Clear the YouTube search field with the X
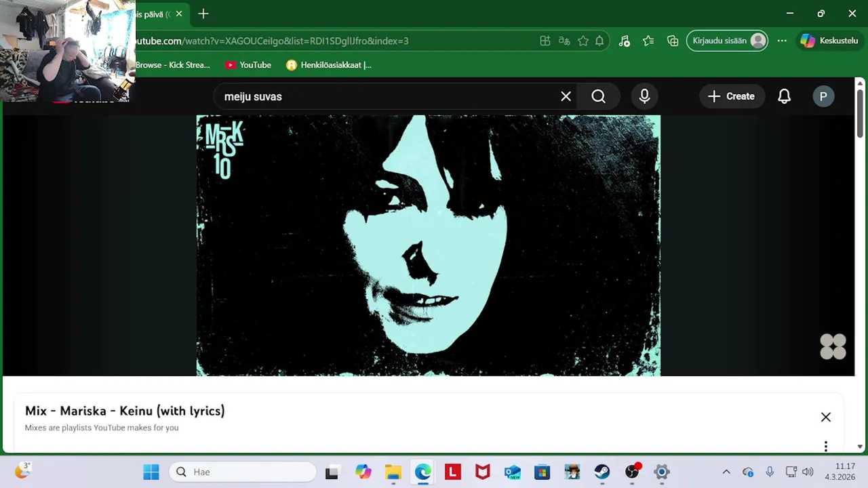868x488 pixels. click(566, 96)
